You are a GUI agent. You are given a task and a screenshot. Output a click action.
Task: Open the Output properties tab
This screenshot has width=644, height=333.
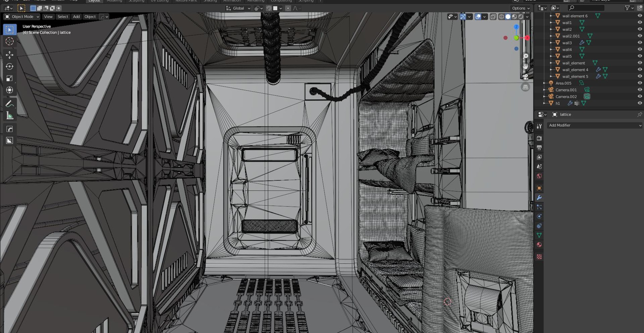tap(539, 148)
